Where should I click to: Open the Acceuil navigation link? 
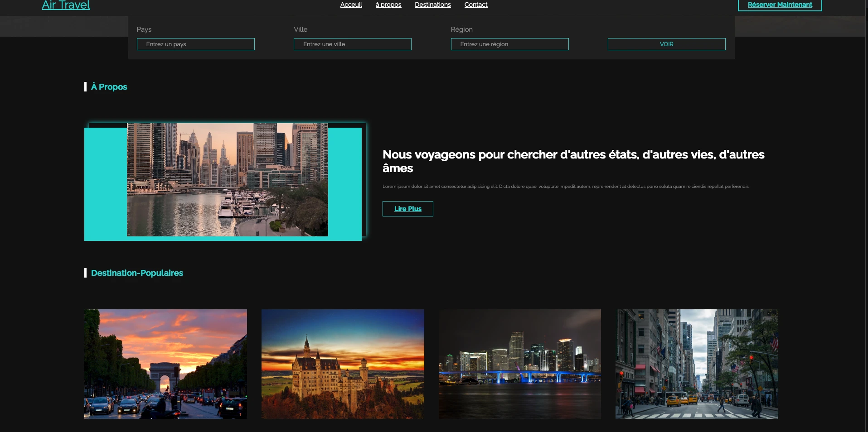click(x=351, y=5)
